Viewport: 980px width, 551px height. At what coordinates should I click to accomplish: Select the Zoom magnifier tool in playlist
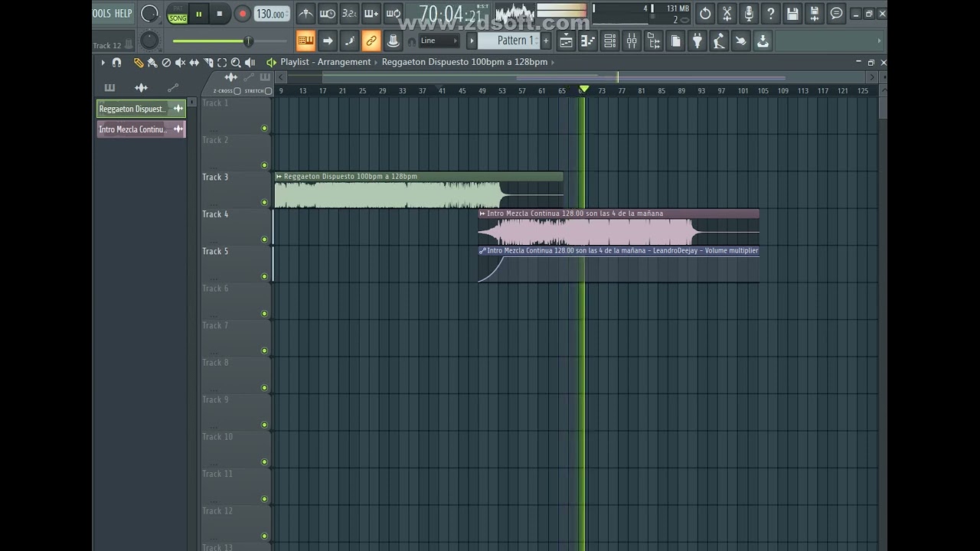[236, 63]
